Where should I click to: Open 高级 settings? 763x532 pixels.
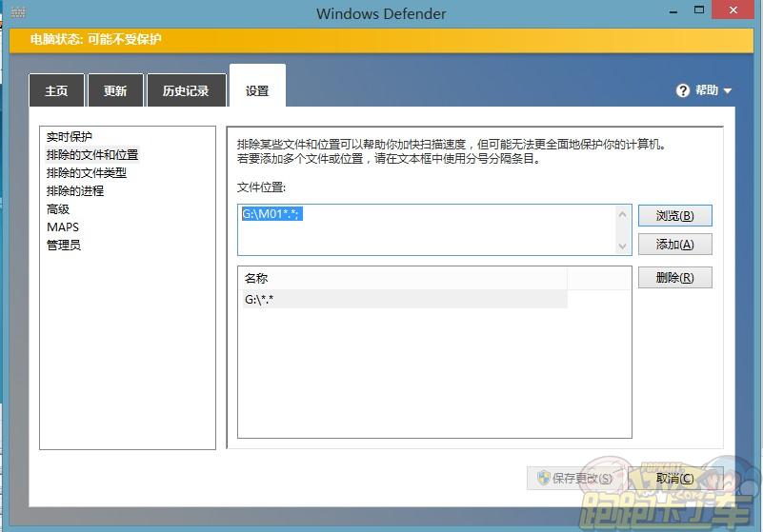click(x=58, y=209)
